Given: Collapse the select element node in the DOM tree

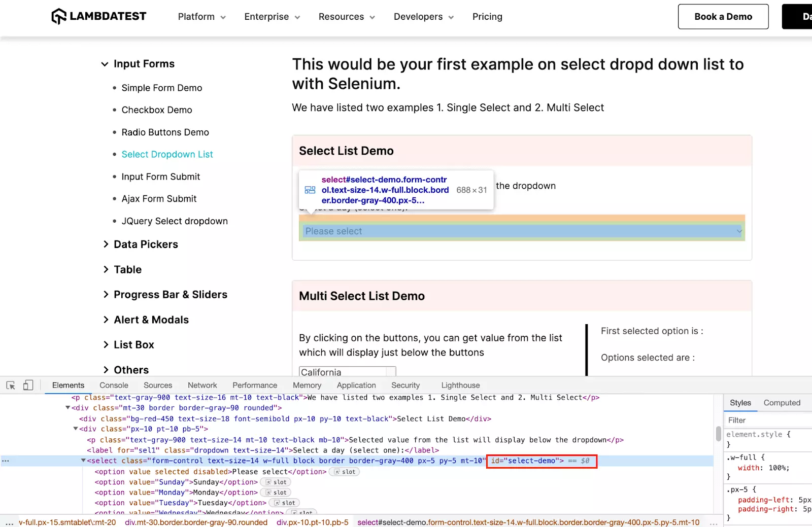Looking at the screenshot, I should (83, 461).
